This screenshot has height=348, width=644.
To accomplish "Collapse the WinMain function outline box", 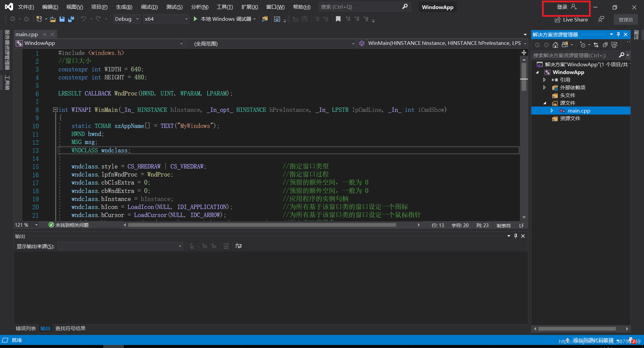I will click(55, 110).
